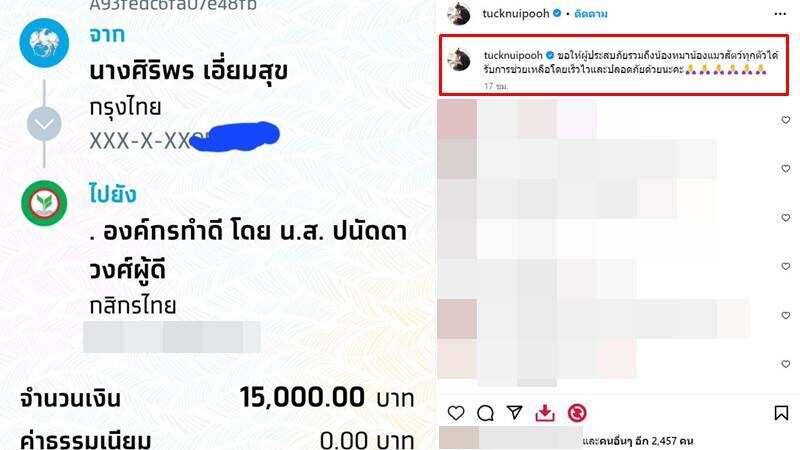The image size is (800, 450).
Task: Save the post with bookmark icon
Action: (781, 413)
